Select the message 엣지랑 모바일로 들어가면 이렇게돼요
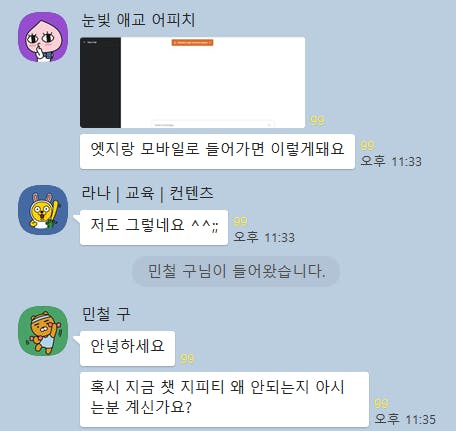456x431 pixels. click(x=217, y=151)
